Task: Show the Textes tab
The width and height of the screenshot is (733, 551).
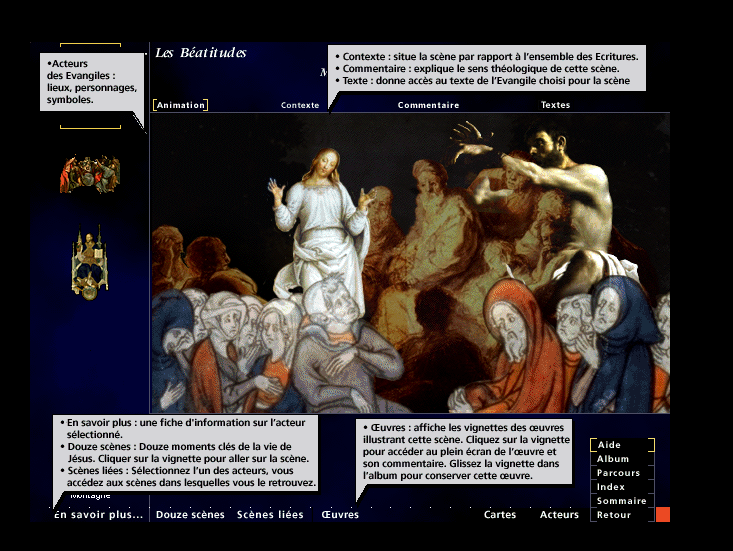Action: 555,105
